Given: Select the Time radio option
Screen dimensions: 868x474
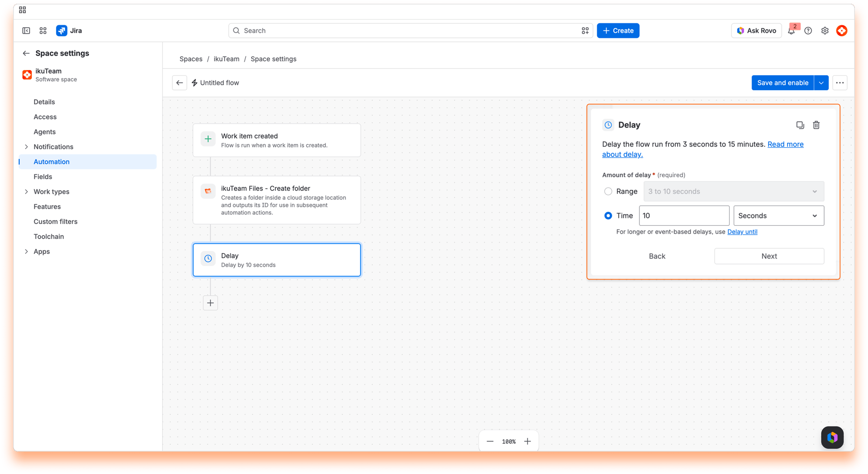Looking at the screenshot, I should click(x=608, y=215).
